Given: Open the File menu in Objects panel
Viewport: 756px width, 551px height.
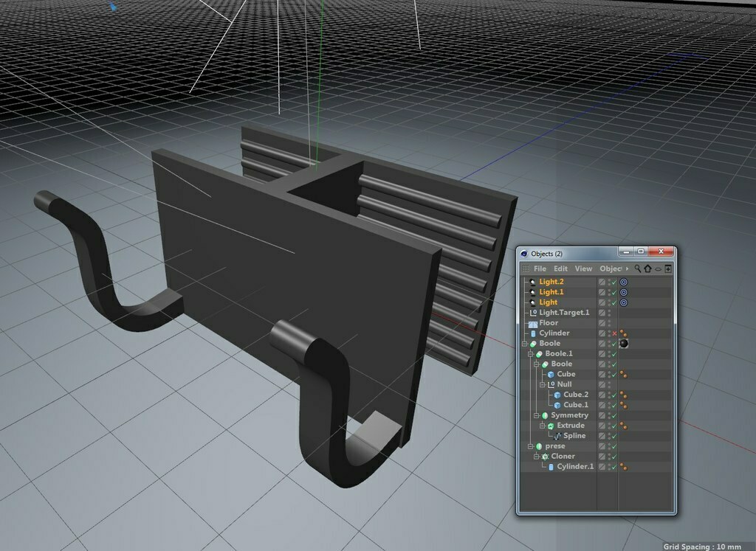Looking at the screenshot, I should click(540, 268).
